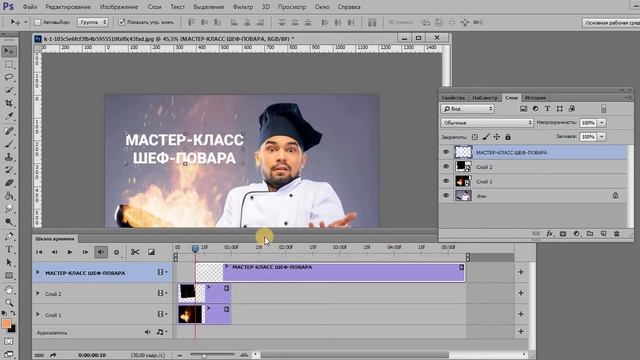Step to previous frame in timeline

pyautogui.click(x=54, y=252)
